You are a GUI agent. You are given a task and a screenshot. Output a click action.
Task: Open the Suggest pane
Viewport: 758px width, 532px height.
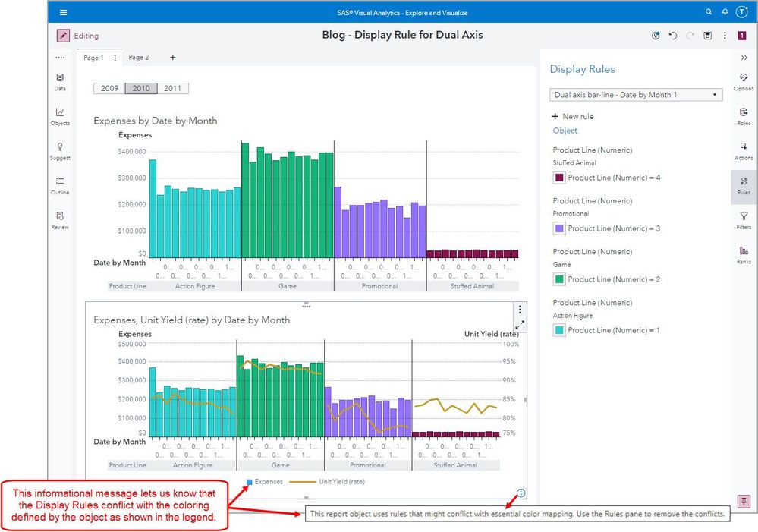tap(60, 151)
